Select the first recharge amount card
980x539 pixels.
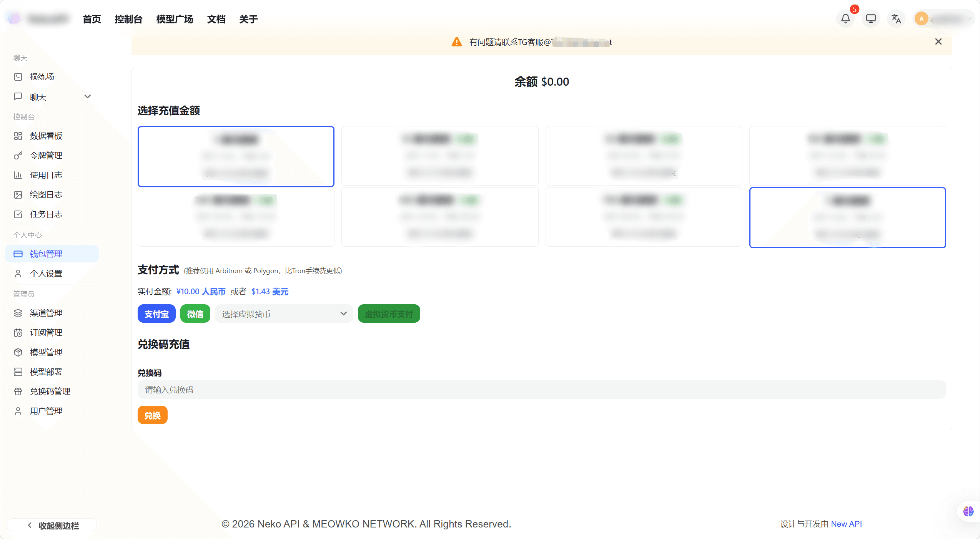236,156
